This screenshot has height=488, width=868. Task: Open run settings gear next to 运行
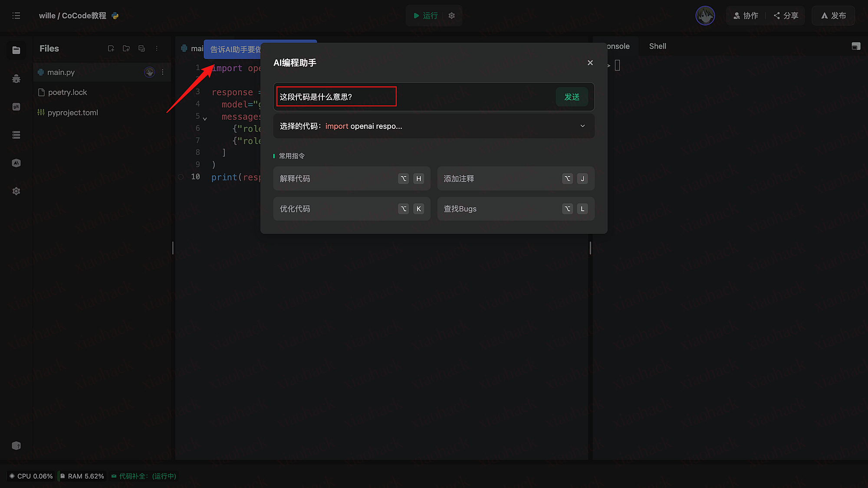tap(452, 16)
